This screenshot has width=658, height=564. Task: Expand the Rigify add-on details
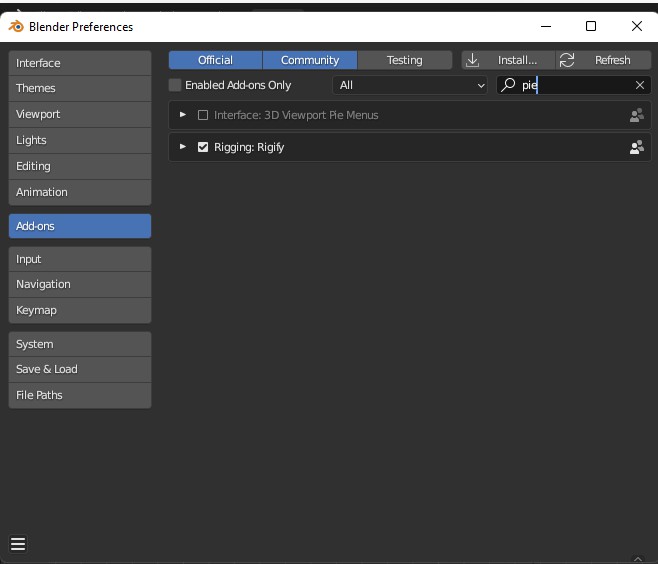183,147
